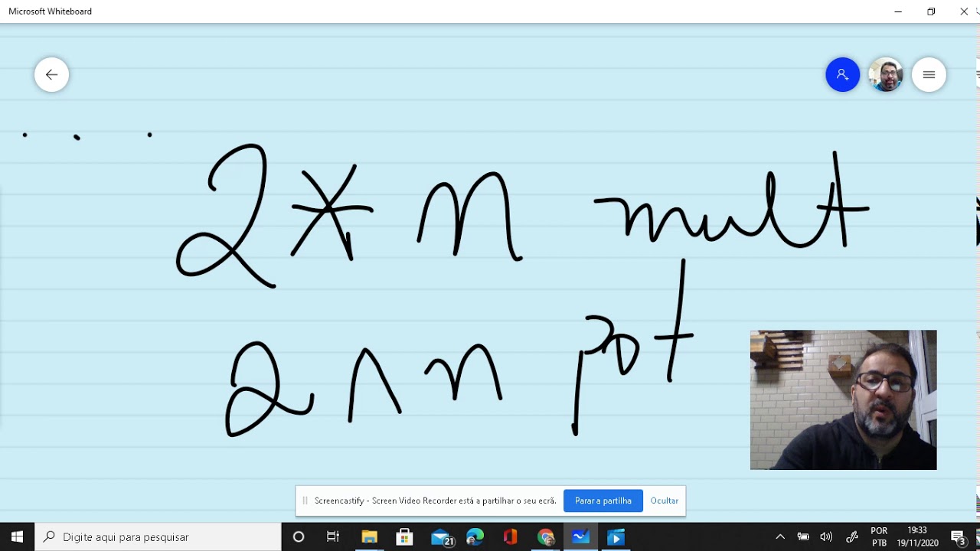Open the Windows Start menu
980x551 pixels.
17,536
